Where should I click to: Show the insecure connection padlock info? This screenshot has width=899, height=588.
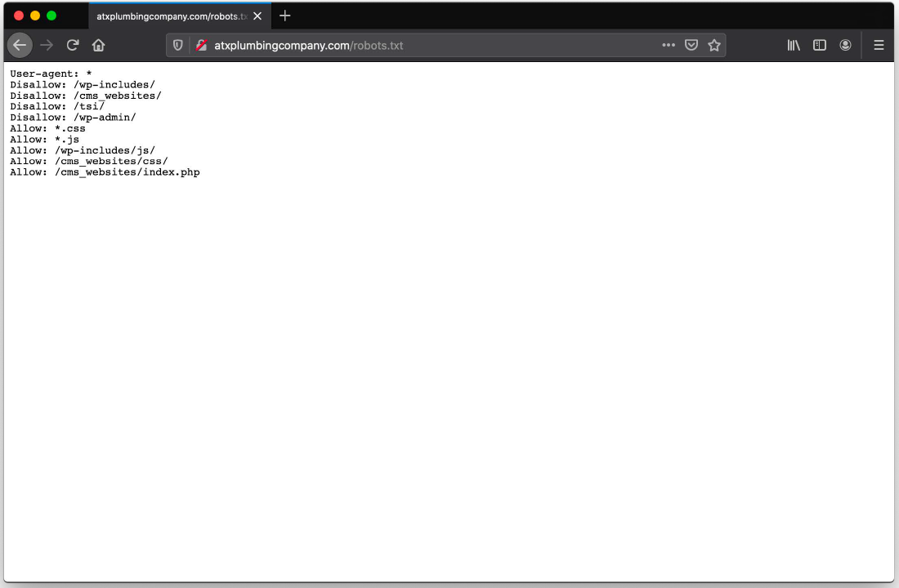(201, 46)
